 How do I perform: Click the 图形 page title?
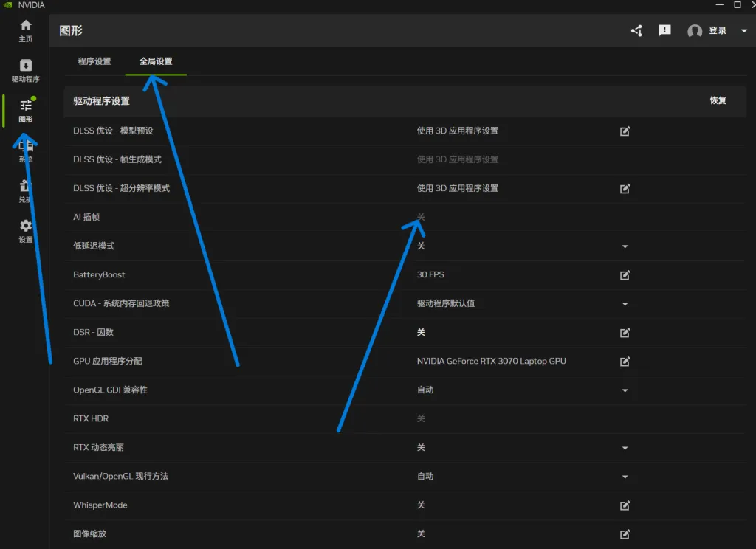(x=71, y=31)
